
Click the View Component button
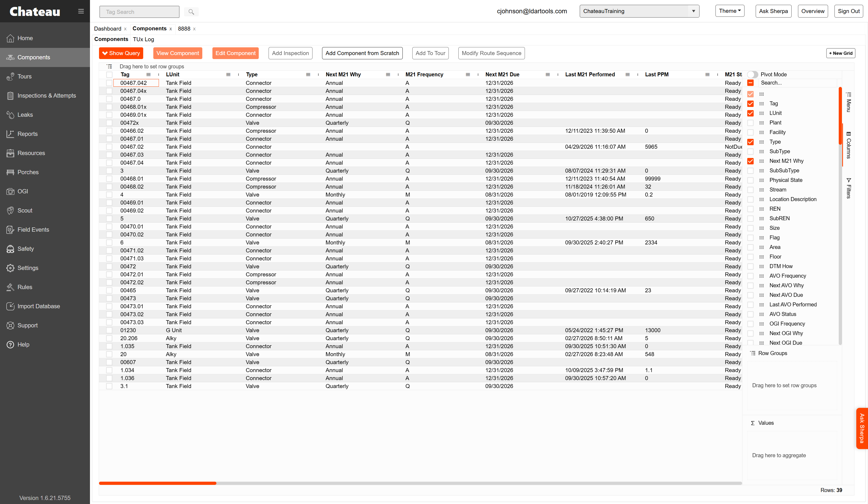point(178,53)
